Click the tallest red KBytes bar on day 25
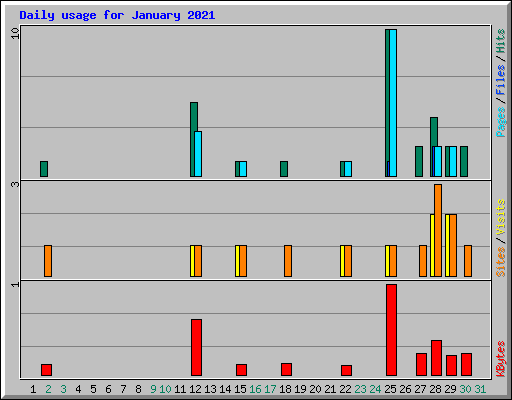Viewport: 512px width, 400px height. click(391, 330)
